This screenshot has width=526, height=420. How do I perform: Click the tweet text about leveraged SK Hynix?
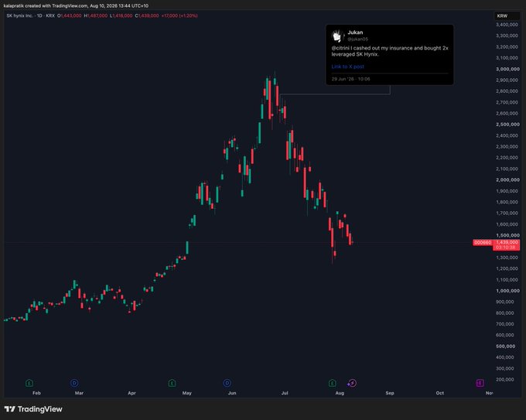point(390,51)
